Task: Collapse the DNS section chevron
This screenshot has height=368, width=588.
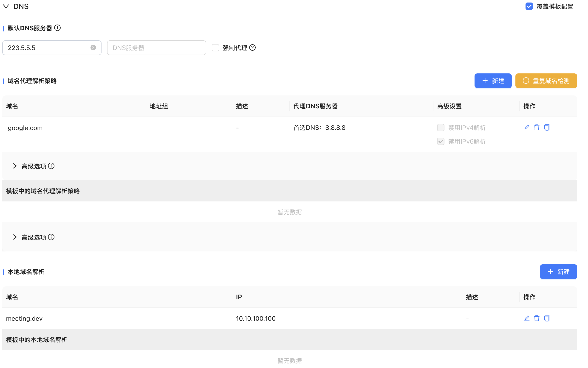Action: coord(6,7)
